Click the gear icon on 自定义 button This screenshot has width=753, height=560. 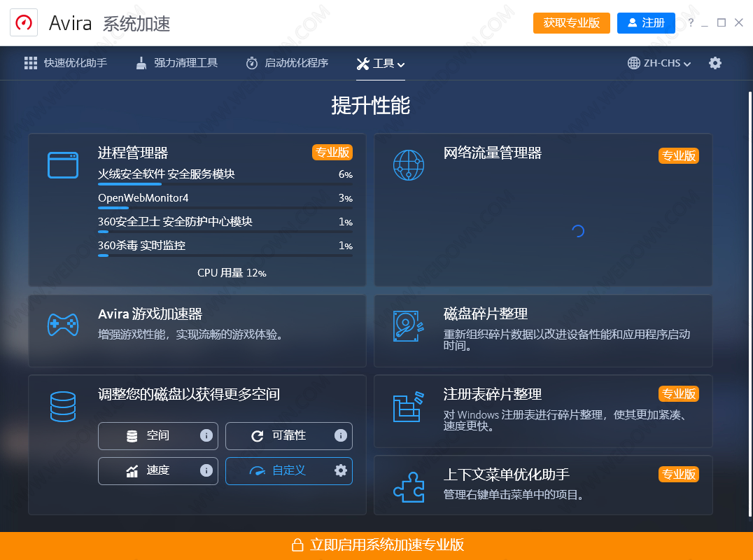point(341,470)
